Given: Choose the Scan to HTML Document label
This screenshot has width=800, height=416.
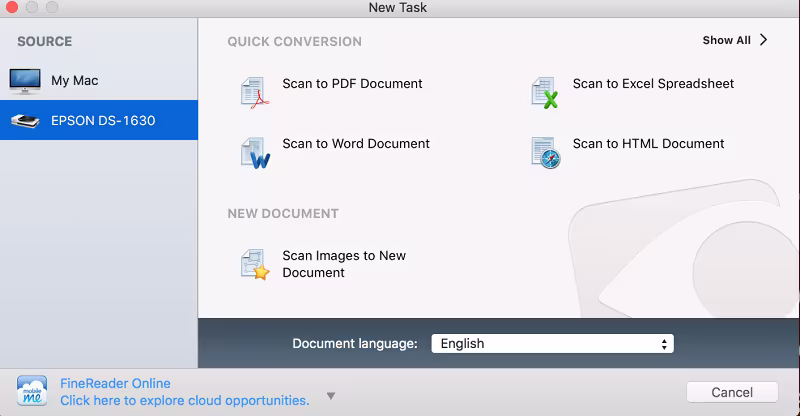Looking at the screenshot, I should (x=648, y=143).
